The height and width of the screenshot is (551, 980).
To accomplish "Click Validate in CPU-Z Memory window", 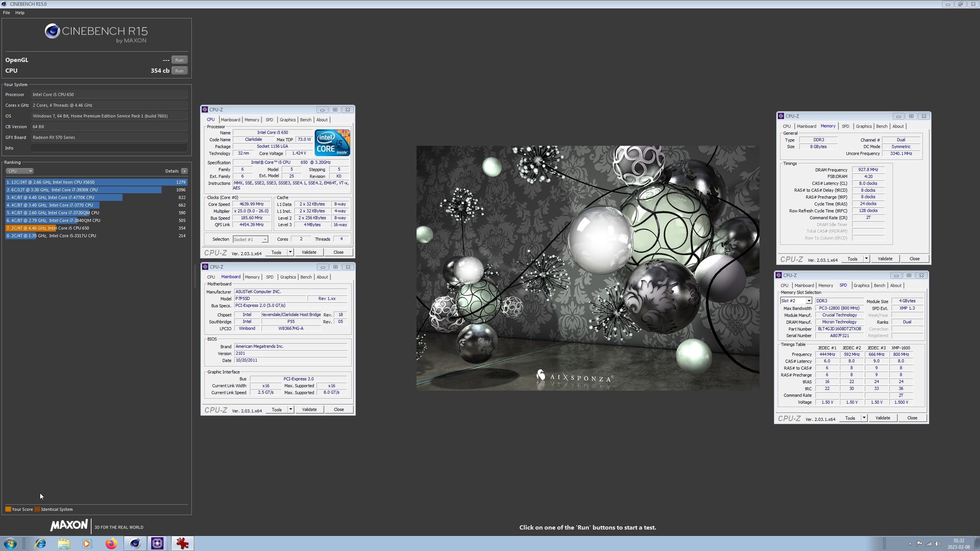I will [x=885, y=259].
